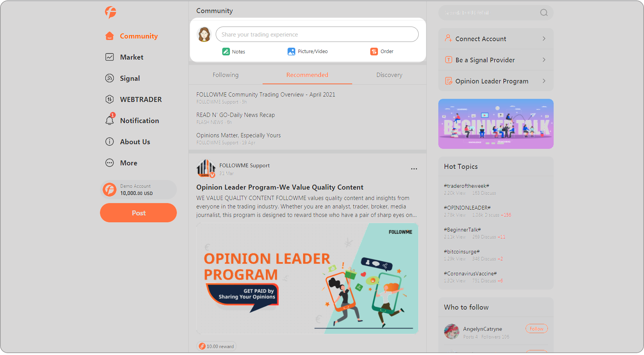Click the Connect Account person icon

tap(448, 38)
